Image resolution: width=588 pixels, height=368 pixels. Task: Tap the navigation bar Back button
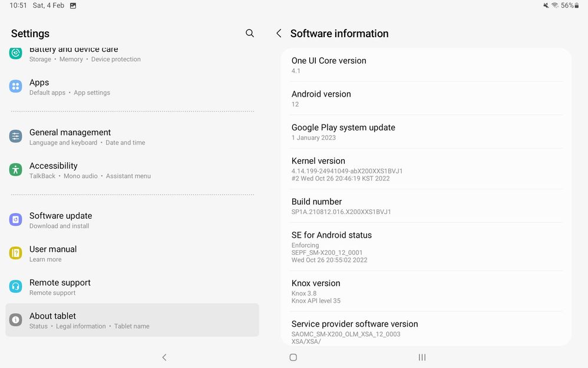pos(164,357)
